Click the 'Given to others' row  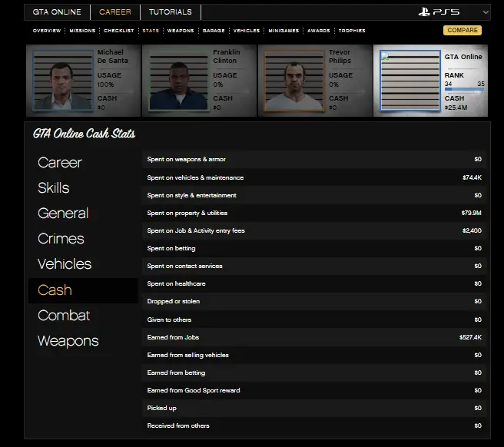coord(314,320)
